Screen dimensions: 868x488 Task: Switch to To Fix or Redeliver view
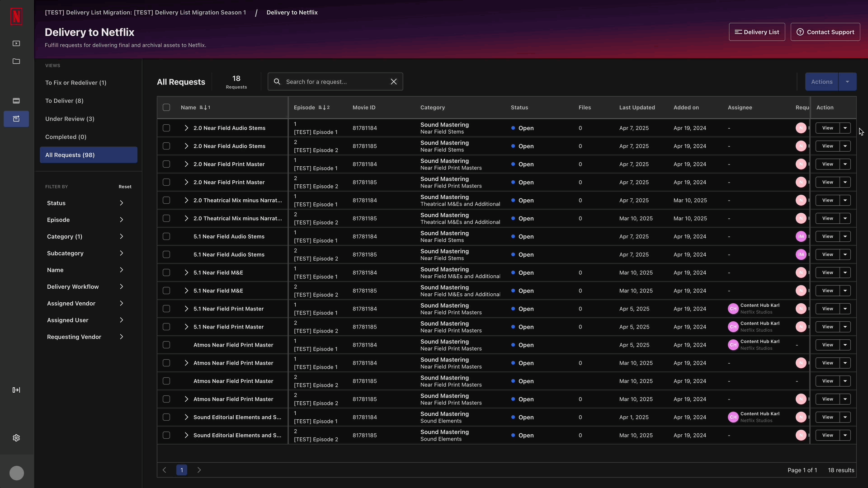(89, 83)
